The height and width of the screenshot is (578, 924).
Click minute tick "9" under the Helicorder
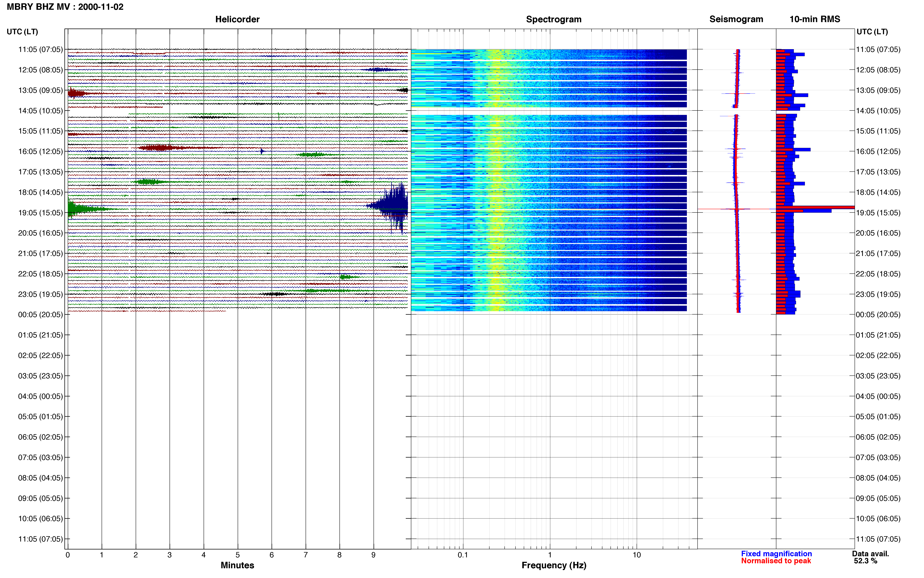373,555
